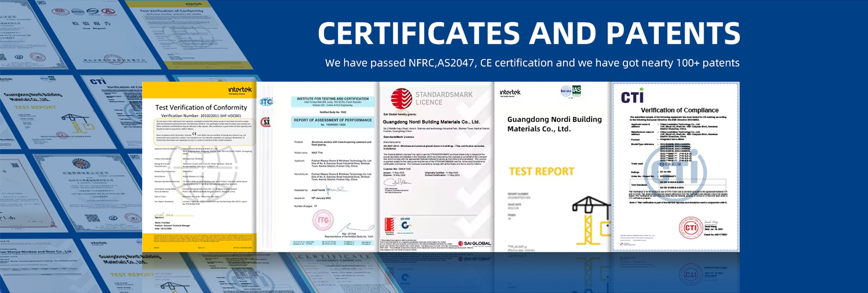Image resolution: width=868 pixels, height=293 pixels.
Task: Click the red globe logo beside StandardsMark Licence
Action: click(401, 98)
